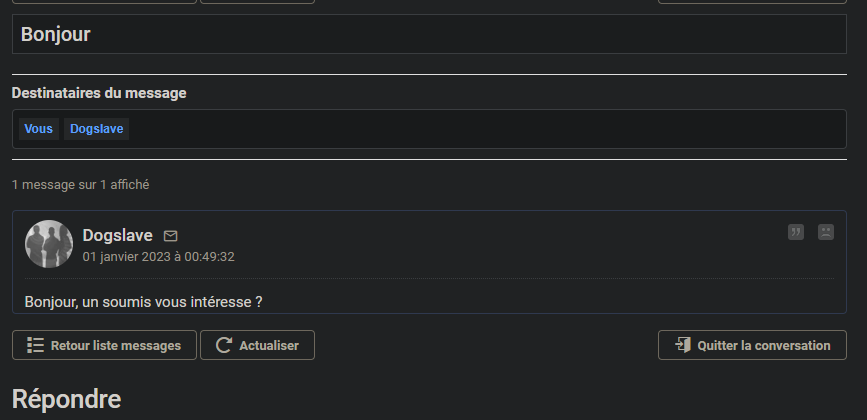Click the Bonjour subject field
This screenshot has height=420, width=867.
tap(429, 34)
